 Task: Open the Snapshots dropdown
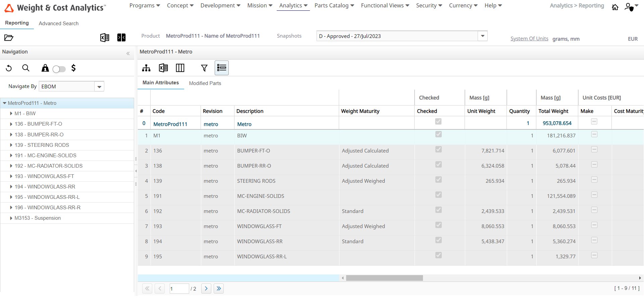(x=482, y=36)
